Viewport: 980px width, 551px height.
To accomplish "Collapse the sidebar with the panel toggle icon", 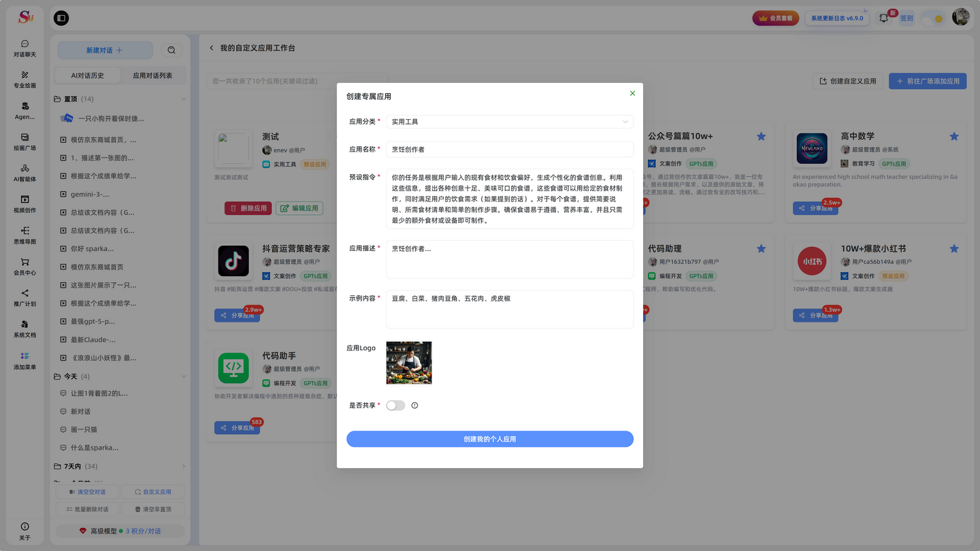I will coord(61,18).
